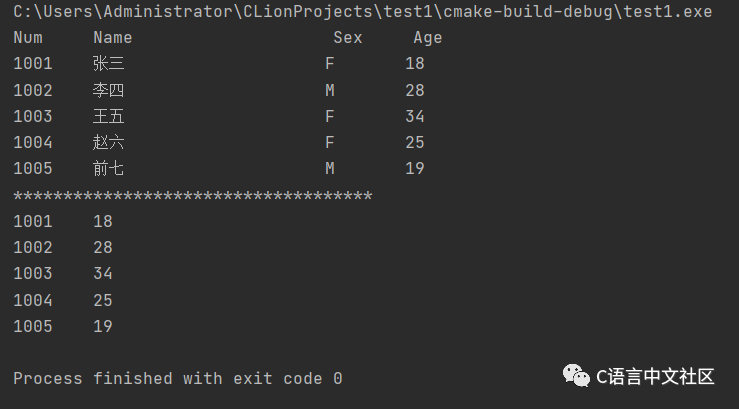
Task: Click the Age column header
Action: [x=428, y=38]
